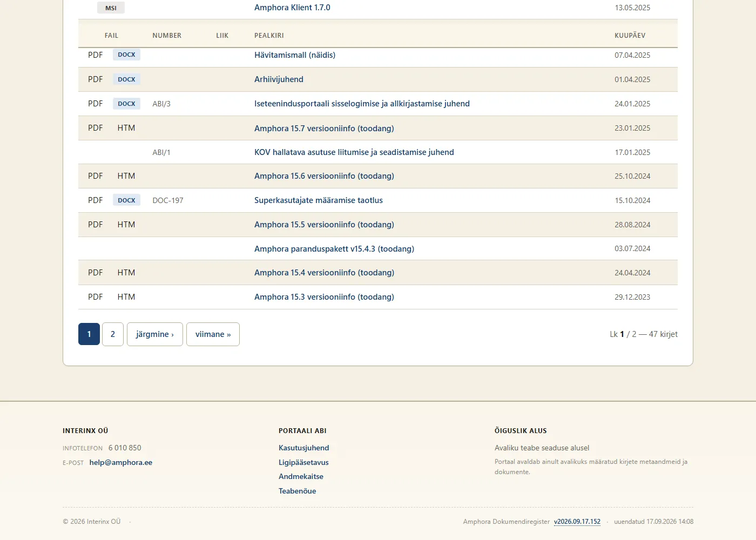The width and height of the screenshot is (756, 540).
Task: Open the PDF for Amphora 15.7 versiooniinfo
Action: click(95, 128)
